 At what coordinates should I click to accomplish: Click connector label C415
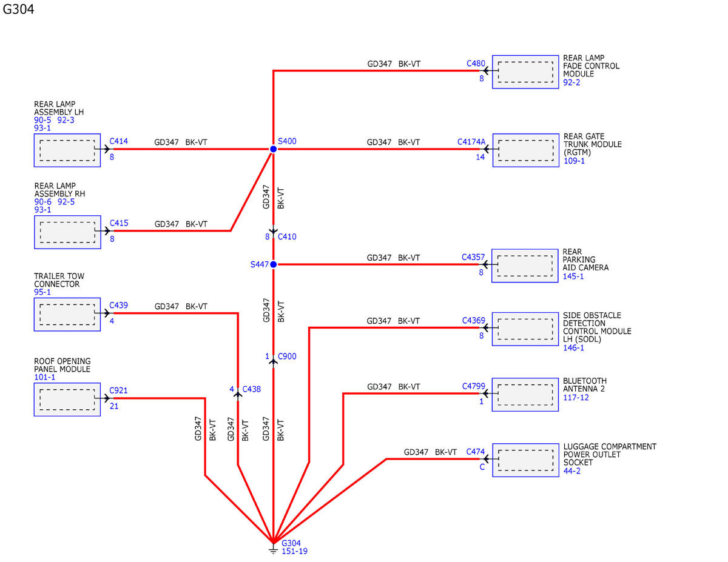[119, 223]
